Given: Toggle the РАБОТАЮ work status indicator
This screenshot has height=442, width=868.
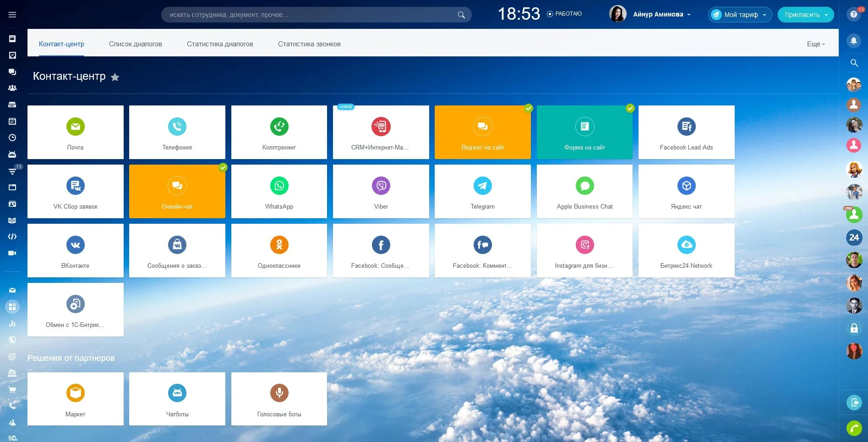Looking at the screenshot, I should (x=564, y=14).
